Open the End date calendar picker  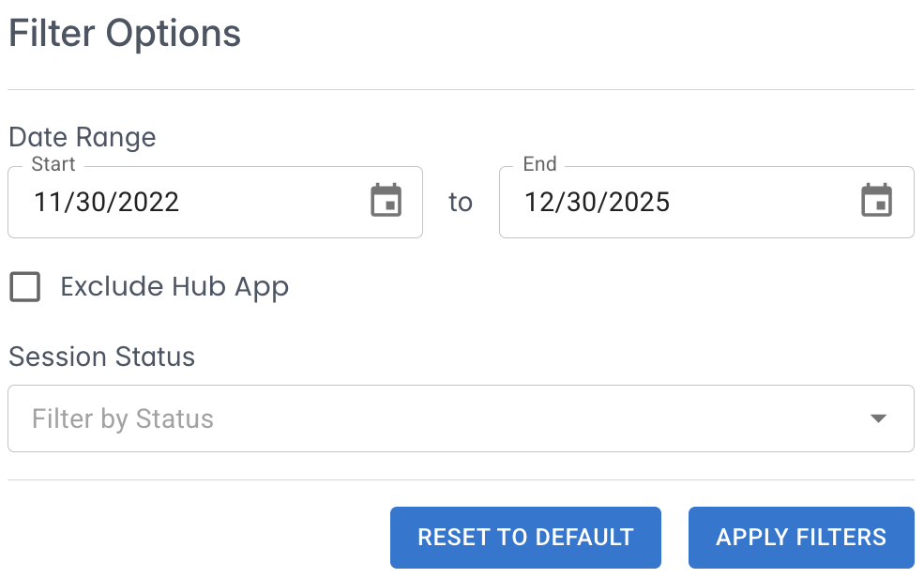(876, 202)
